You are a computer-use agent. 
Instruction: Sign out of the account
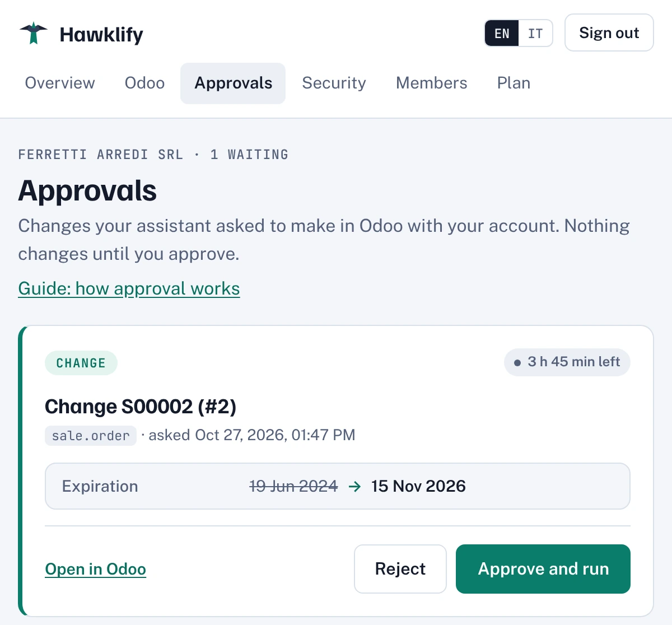(x=609, y=33)
